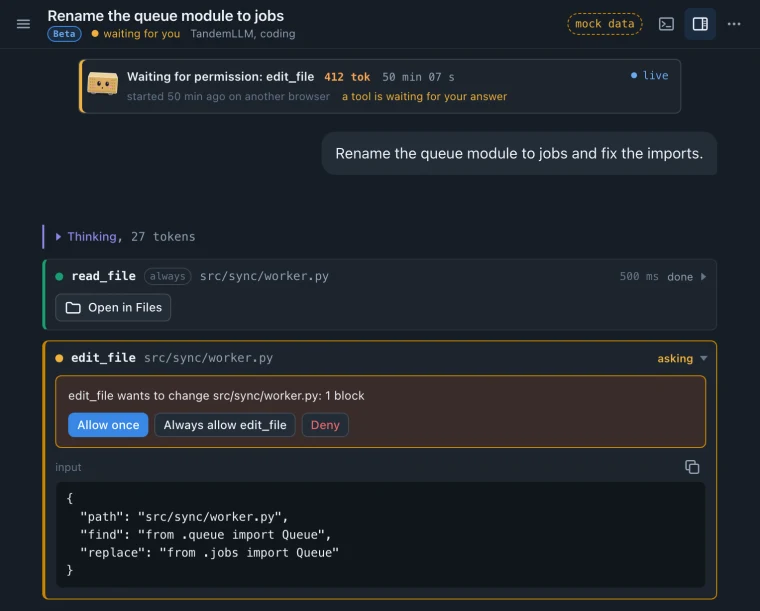Click the title Rename the queue module to jobs
760x611 pixels.
coord(166,16)
